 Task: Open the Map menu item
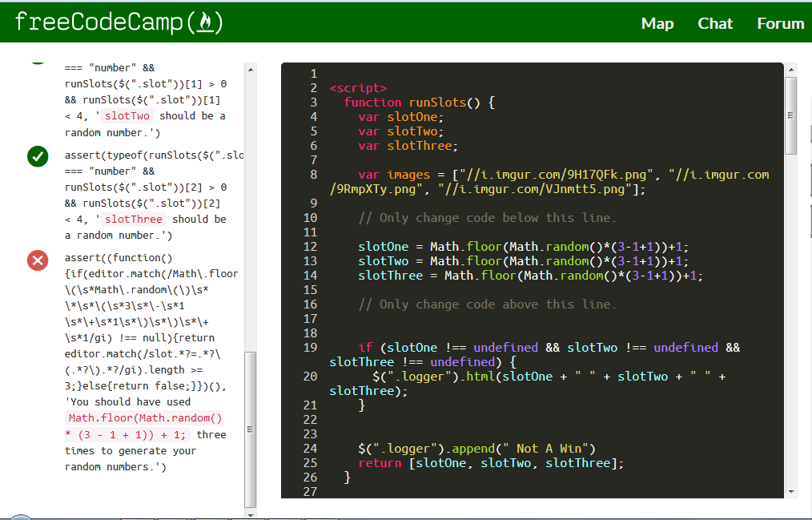coord(657,23)
